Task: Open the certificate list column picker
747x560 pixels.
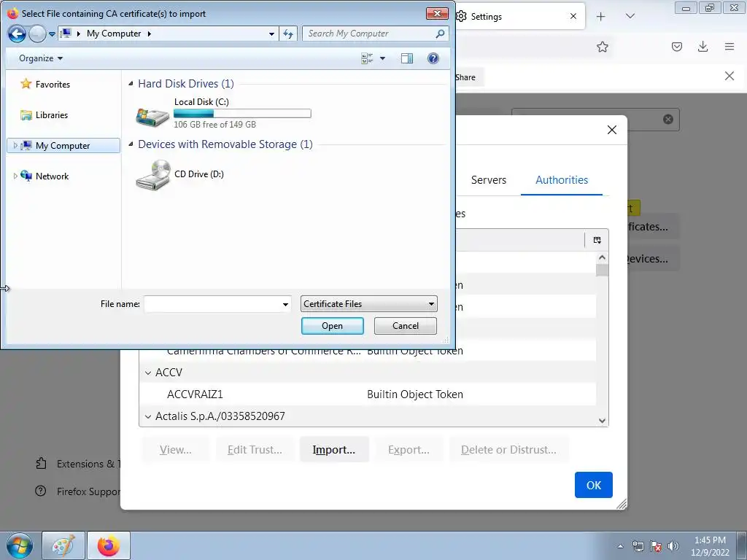Action: [x=597, y=240]
